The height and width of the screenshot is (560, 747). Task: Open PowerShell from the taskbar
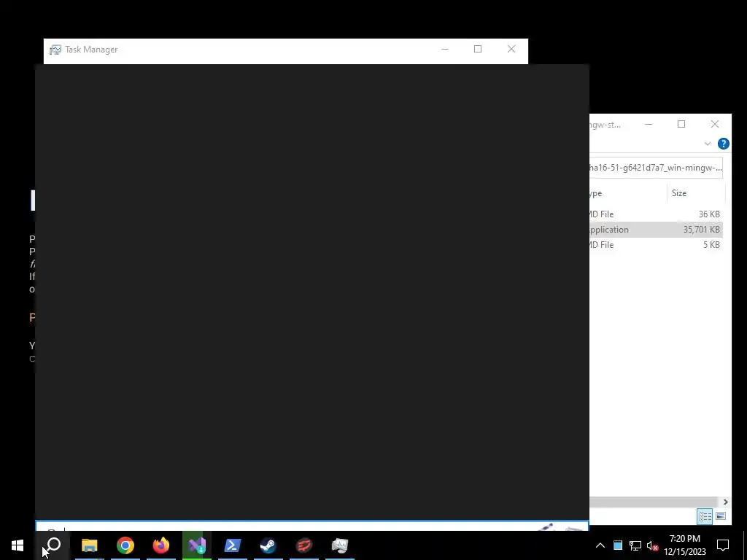click(233, 545)
